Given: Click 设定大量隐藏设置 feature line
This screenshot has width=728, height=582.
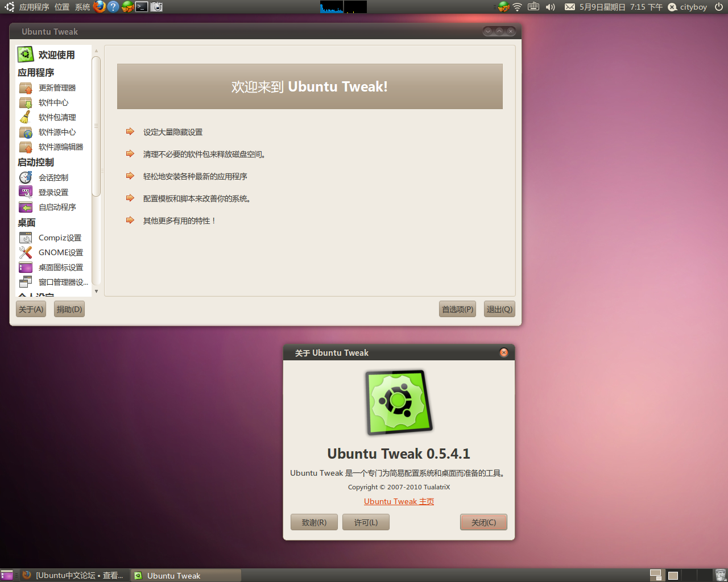Looking at the screenshot, I should click(x=173, y=132).
